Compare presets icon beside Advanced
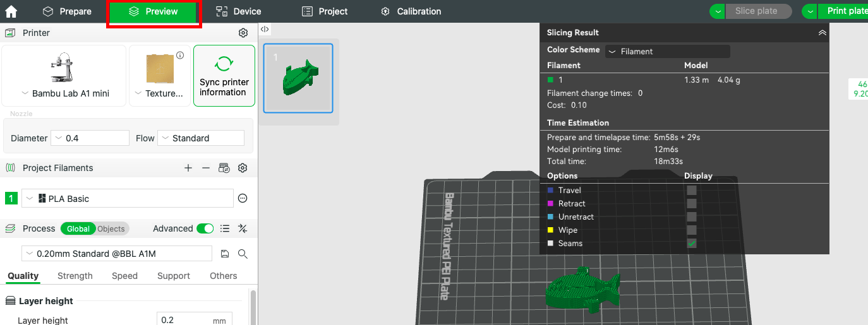The height and width of the screenshot is (325, 868). click(242, 228)
